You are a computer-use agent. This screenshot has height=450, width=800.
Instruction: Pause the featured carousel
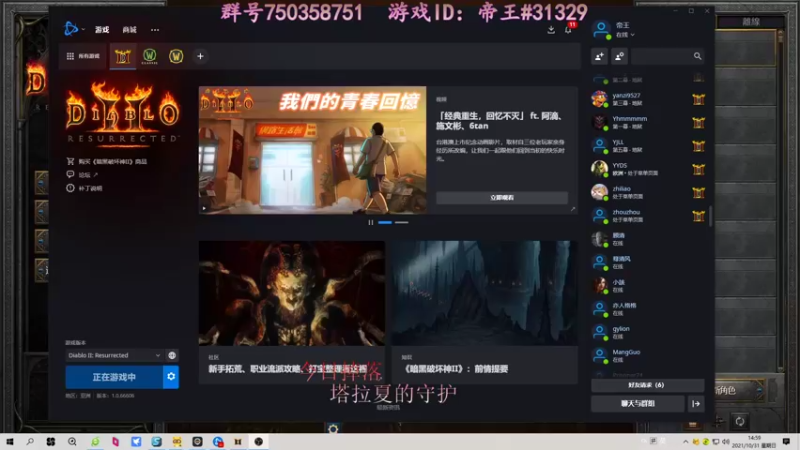(371, 222)
